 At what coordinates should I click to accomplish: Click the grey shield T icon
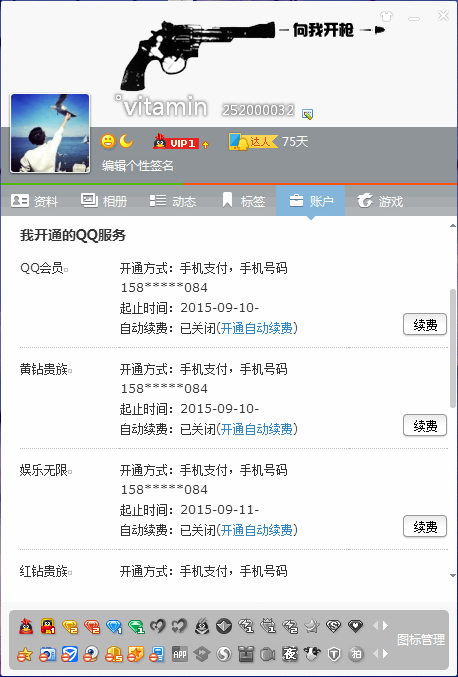click(x=334, y=655)
